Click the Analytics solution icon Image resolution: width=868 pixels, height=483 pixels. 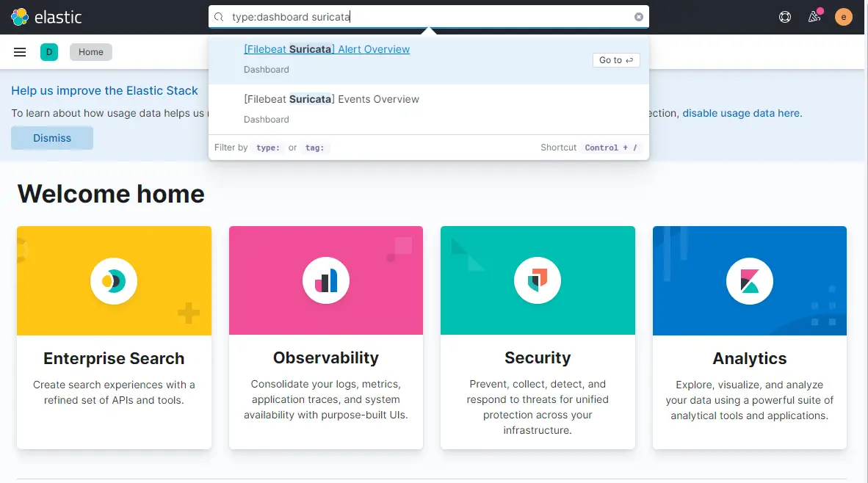749,280
